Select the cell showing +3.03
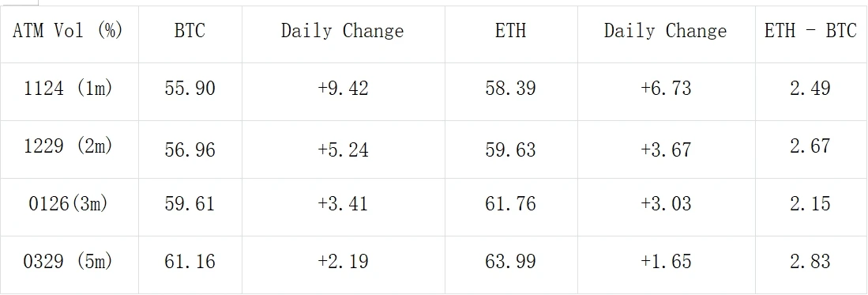868x295 pixels. click(667, 207)
